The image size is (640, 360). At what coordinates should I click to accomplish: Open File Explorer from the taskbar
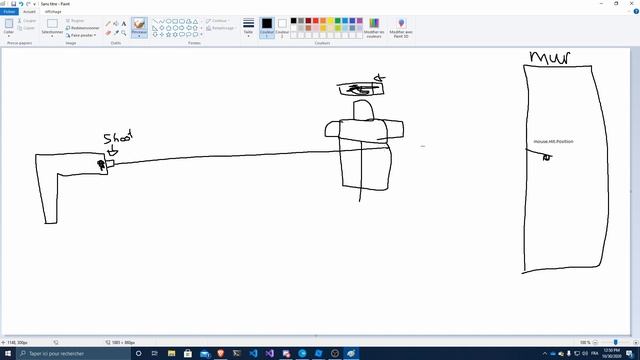(171, 353)
